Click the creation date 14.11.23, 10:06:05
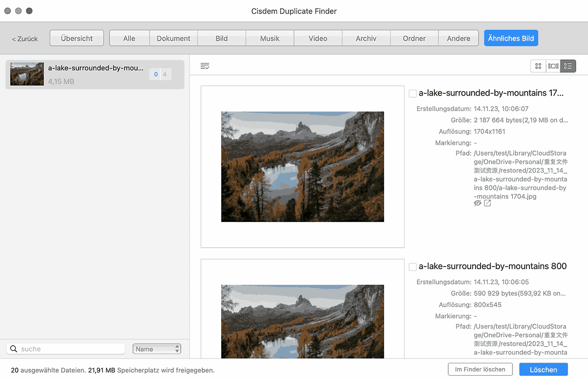Viewport: 588px width, 379px height. [x=501, y=282]
